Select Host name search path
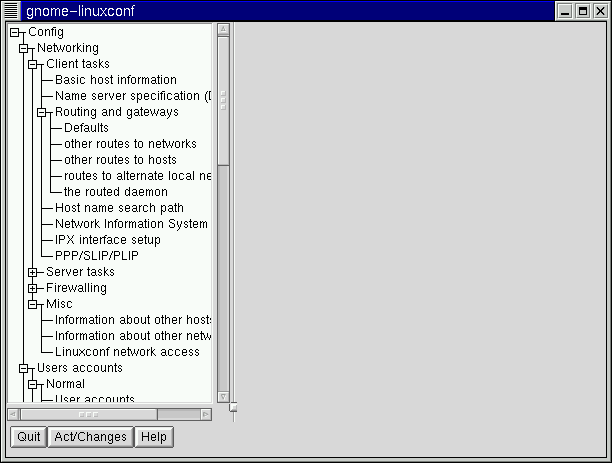 119,208
